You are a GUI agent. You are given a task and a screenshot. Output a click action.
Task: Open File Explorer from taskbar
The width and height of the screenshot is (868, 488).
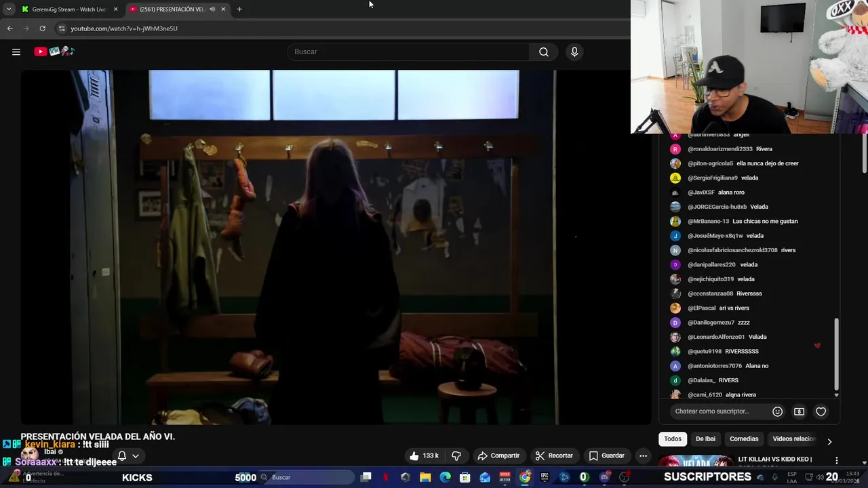point(425,477)
